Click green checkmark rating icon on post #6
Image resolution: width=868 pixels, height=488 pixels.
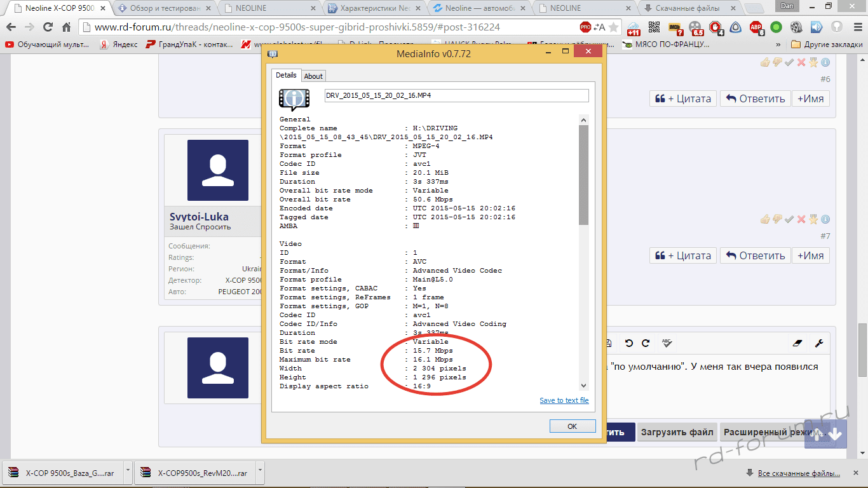pyautogui.click(x=789, y=62)
